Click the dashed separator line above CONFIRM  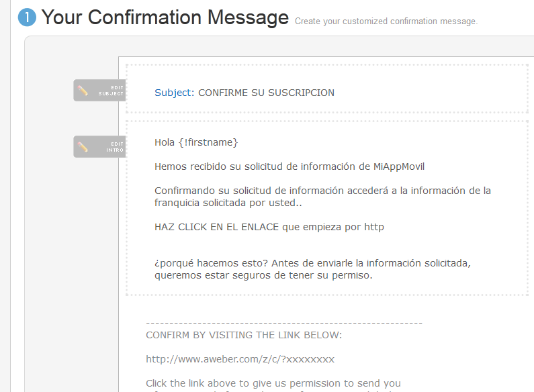283,323
